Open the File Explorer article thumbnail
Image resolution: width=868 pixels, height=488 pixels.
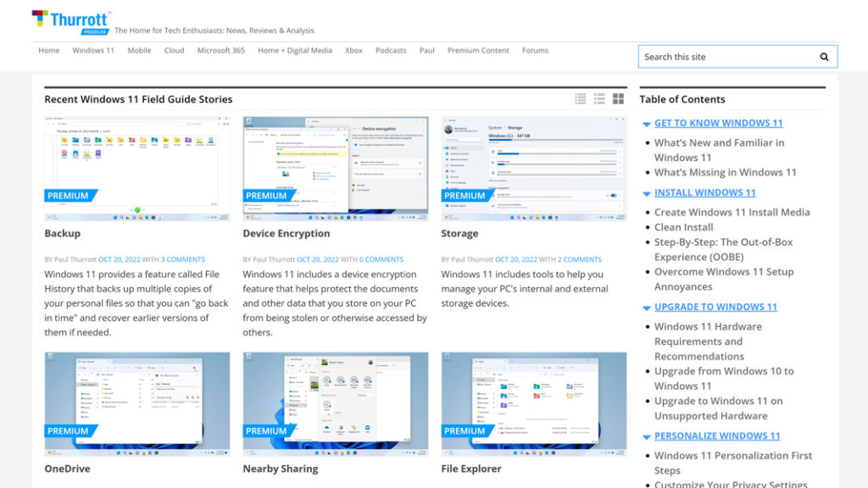point(534,404)
